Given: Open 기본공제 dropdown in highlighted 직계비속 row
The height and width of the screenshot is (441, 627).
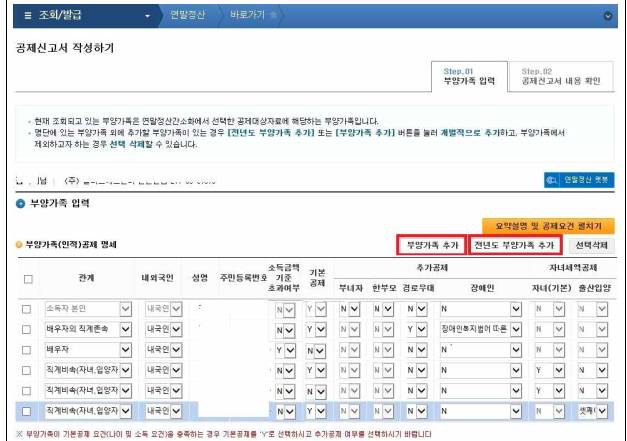Looking at the screenshot, I should pyautogui.click(x=316, y=411).
